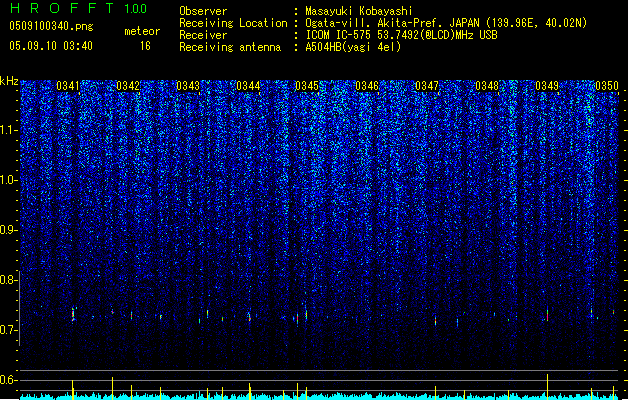Click the Receiving antenna label
The height and width of the screenshot is (400, 629).
[230, 47]
